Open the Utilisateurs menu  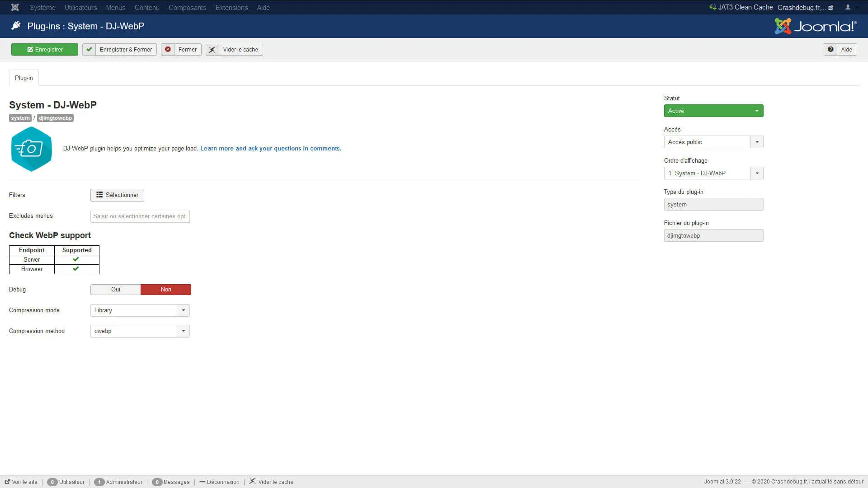81,8
